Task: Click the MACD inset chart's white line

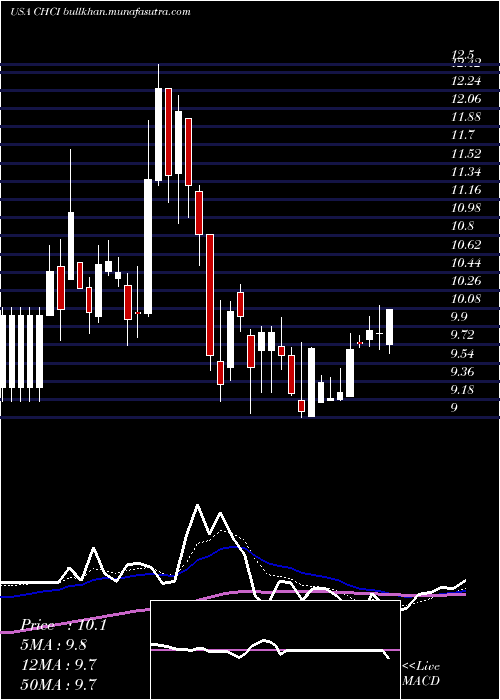Action: point(270,650)
